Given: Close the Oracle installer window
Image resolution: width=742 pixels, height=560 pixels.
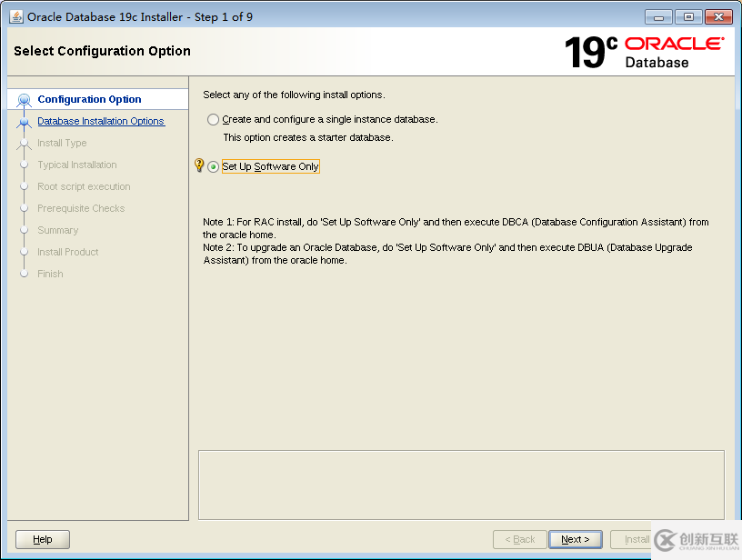Looking at the screenshot, I should pos(718,17).
